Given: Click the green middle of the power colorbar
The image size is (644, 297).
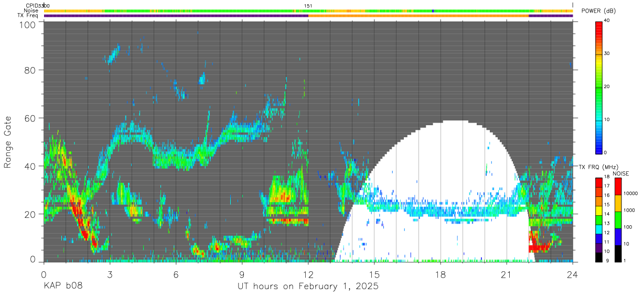Looking at the screenshot, I should (598, 86).
